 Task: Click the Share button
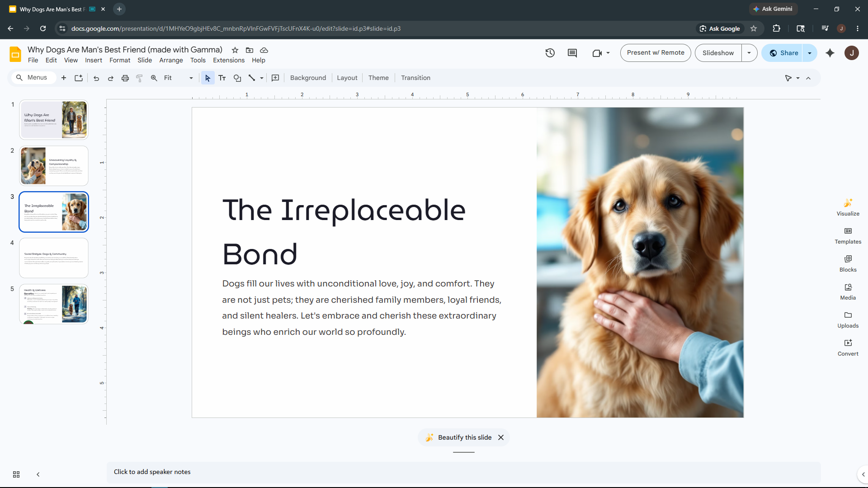784,53
